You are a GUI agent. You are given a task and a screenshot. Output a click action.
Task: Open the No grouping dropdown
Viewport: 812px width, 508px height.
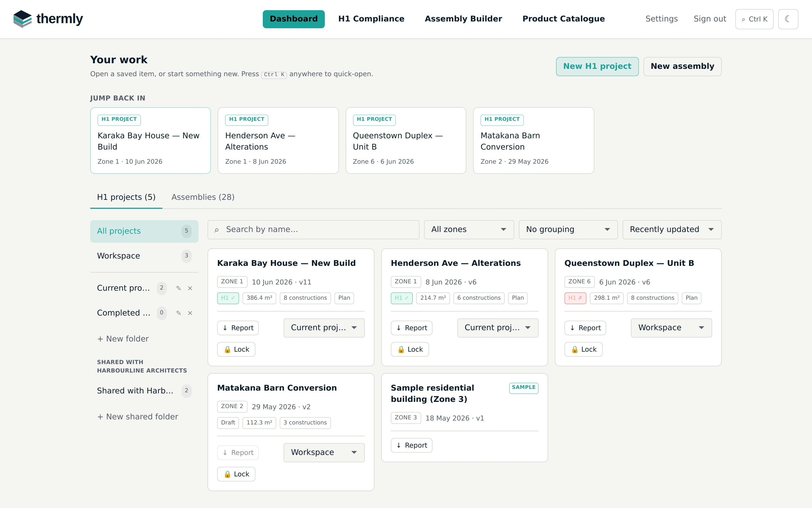click(x=568, y=229)
